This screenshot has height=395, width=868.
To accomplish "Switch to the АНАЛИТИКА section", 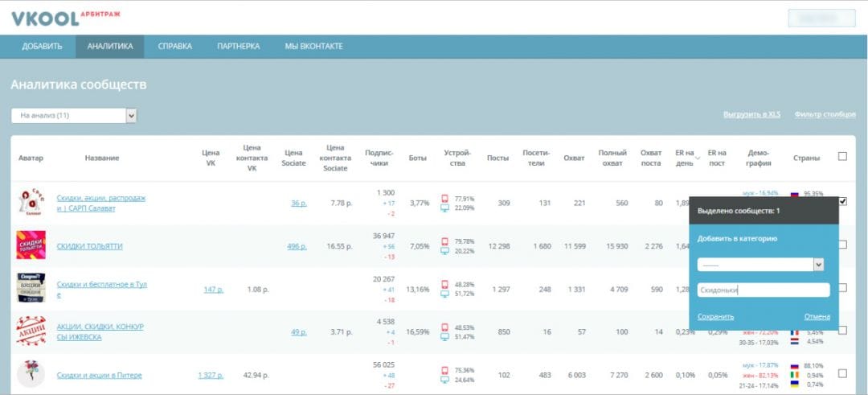I will pyautogui.click(x=110, y=47).
